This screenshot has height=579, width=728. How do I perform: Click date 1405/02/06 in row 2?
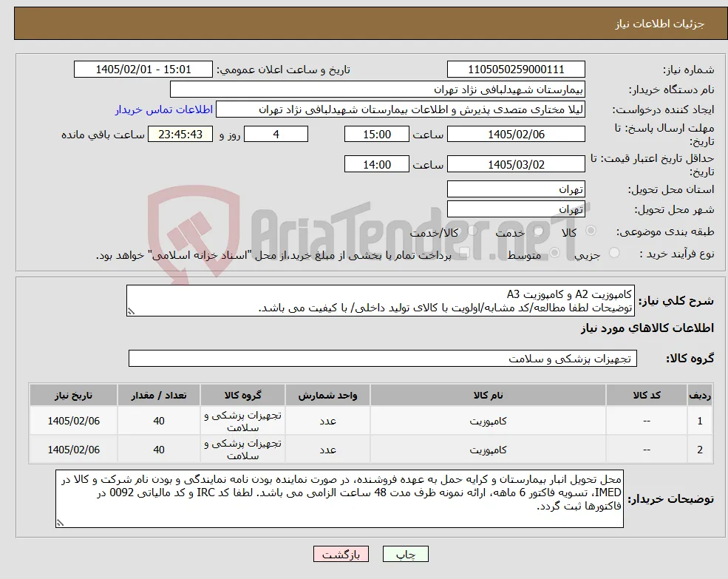(x=73, y=450)
